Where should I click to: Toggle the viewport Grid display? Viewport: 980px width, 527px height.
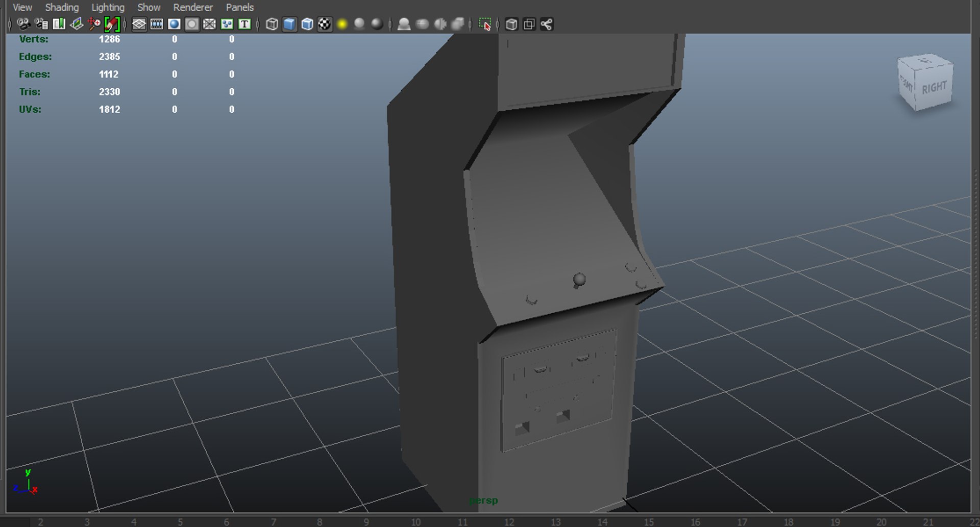tap(139, 24)
